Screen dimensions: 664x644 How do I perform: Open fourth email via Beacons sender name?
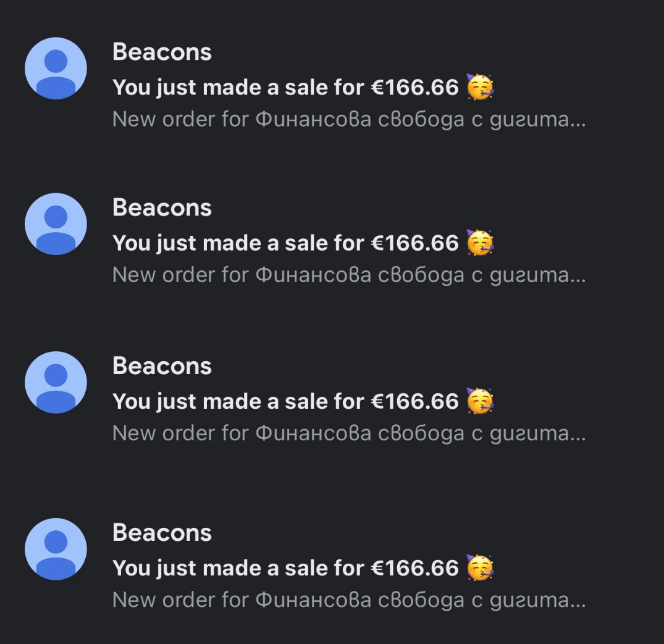pos(162,533)
